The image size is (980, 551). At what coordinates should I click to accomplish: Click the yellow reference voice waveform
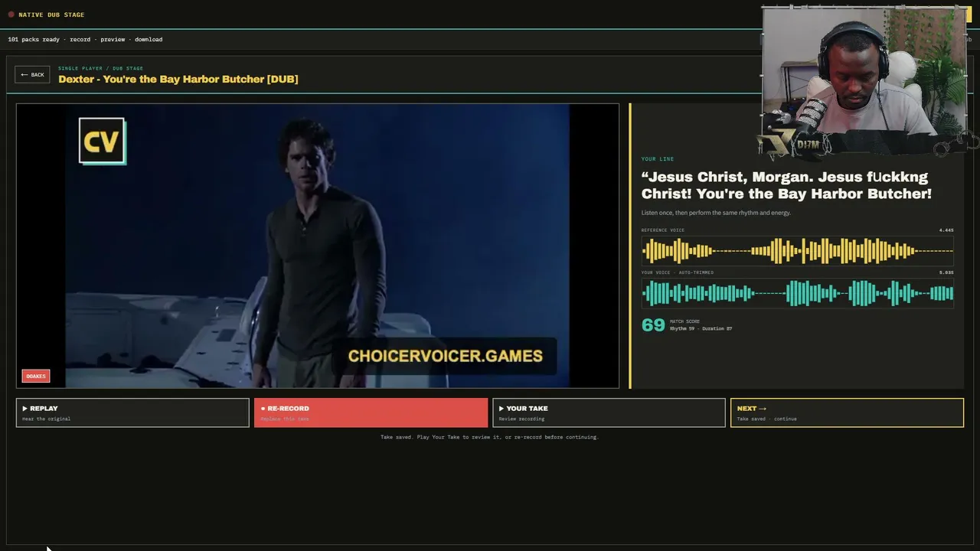[x=797, y=250]
